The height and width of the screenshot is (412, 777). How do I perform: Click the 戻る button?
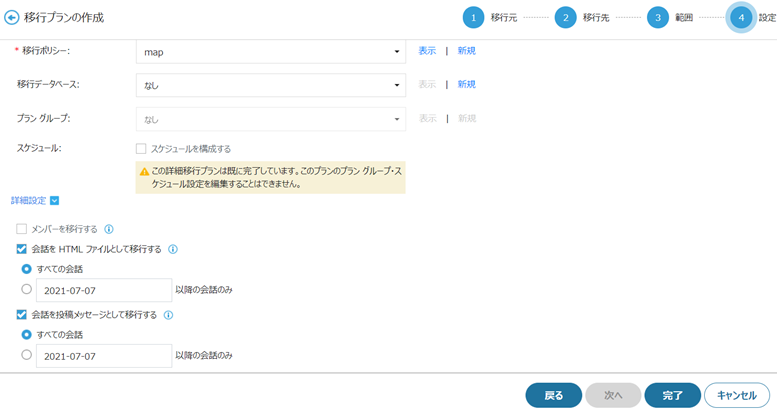coord(554,395)
